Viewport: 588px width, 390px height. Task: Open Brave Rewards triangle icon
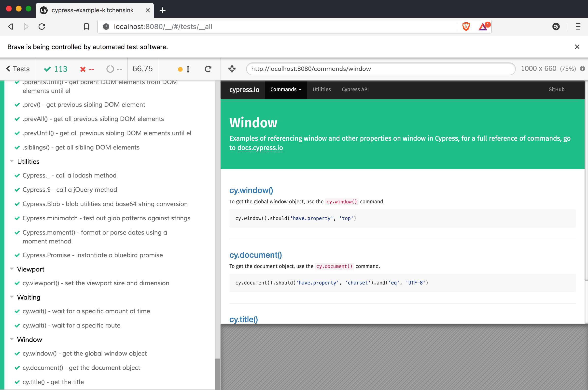click(484, 26)
